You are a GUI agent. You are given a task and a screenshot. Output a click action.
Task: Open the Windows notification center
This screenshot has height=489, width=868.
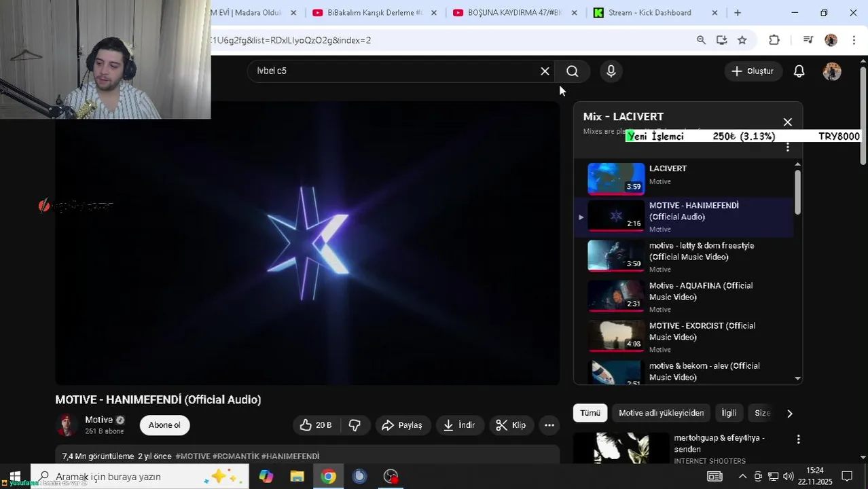click(847, 476)
